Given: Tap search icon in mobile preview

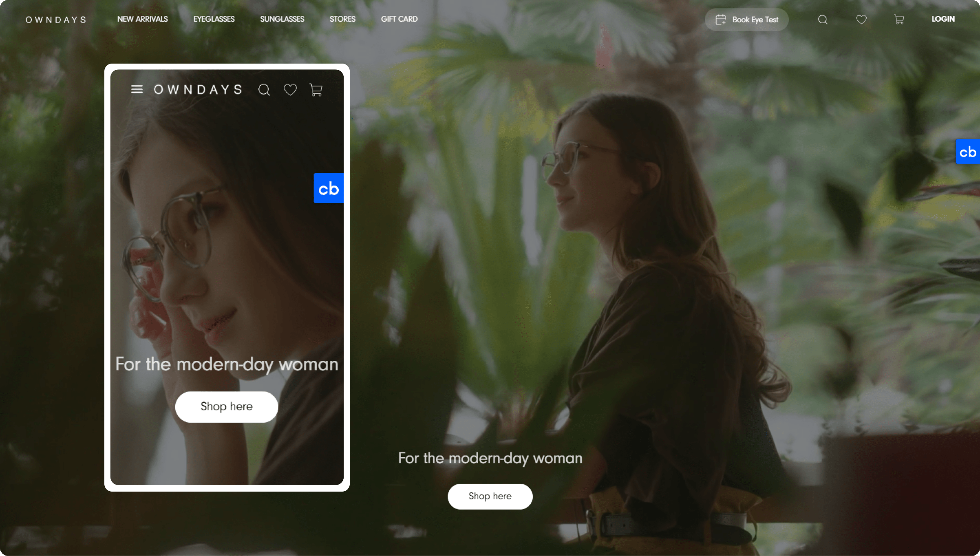Looking at the screenshot, I should click(x=264, y=90).
